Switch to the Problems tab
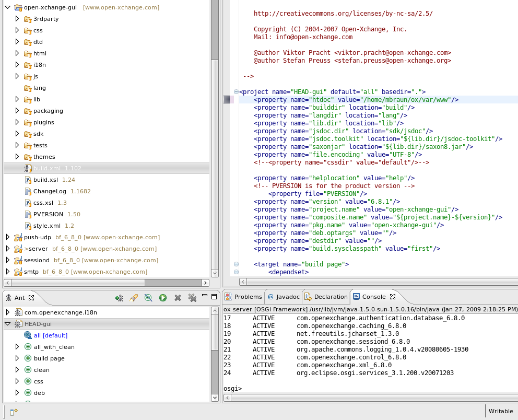 click(243, 297)
